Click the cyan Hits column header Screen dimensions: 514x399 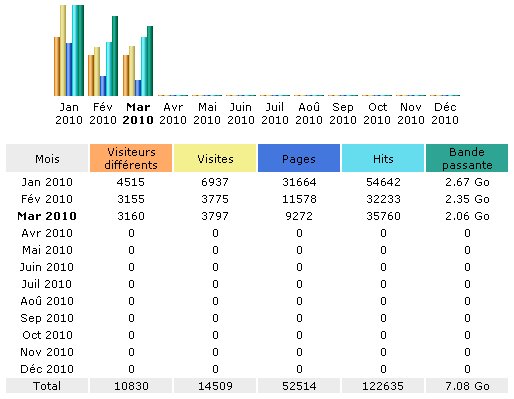(x=383, y=158)
